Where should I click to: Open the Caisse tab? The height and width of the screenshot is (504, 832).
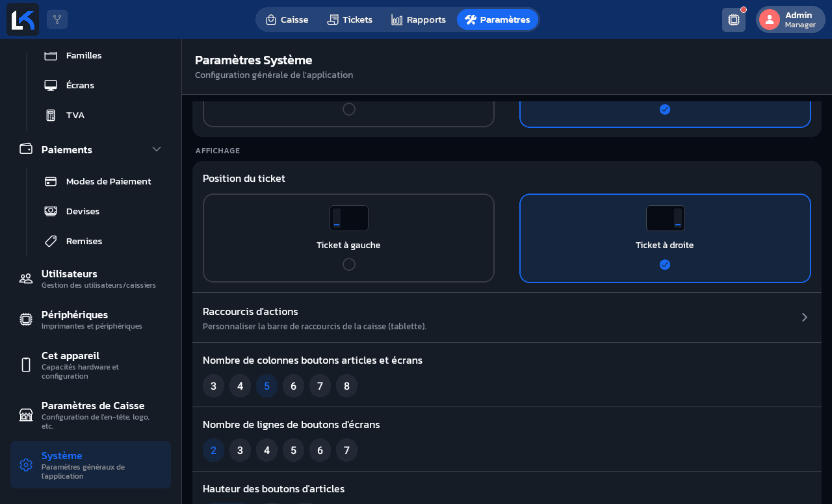287,19
